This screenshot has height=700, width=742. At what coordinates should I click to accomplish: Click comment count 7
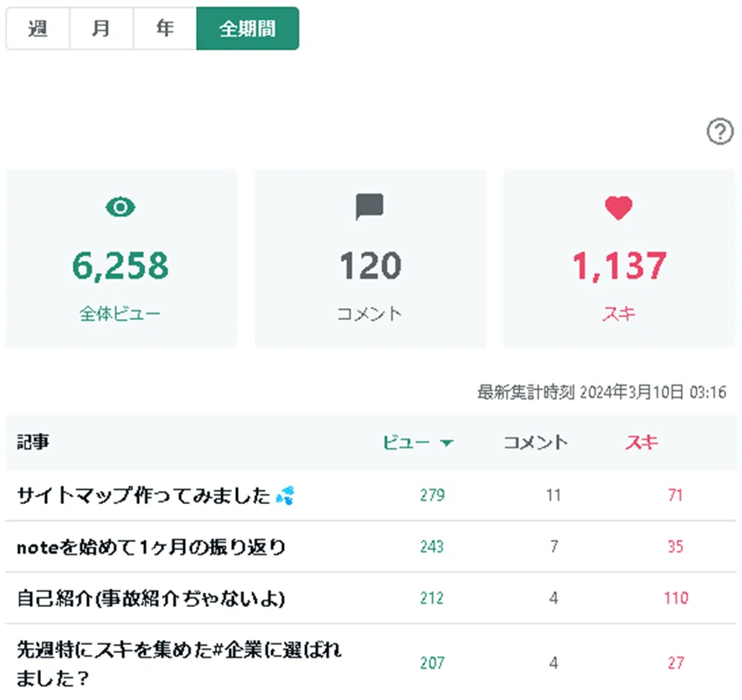coord(554,548)
